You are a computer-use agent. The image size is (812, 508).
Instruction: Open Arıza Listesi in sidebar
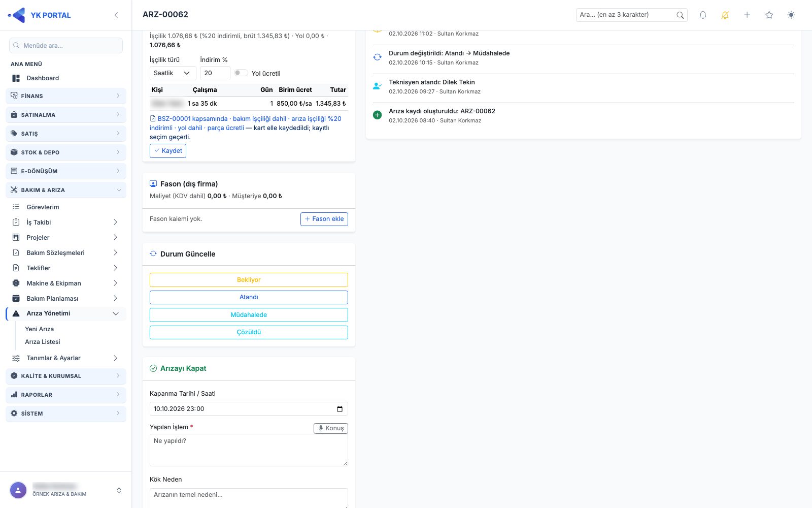[x=43, y=342]
